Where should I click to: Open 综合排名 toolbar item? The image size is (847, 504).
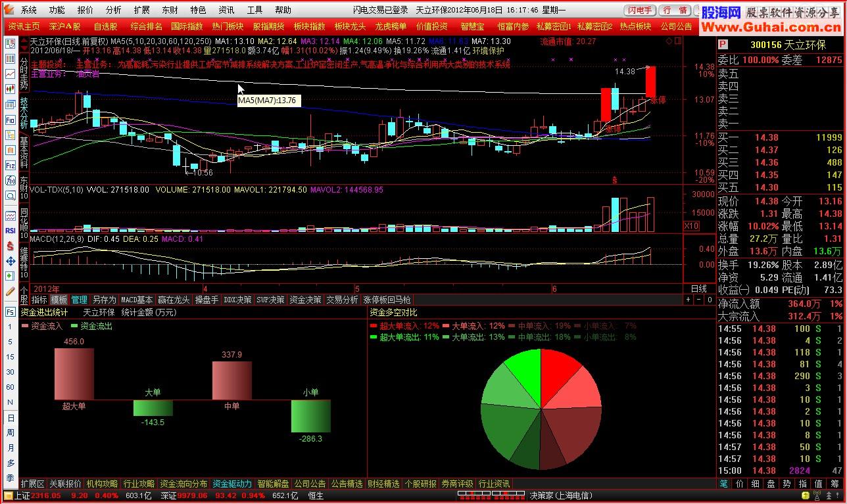pyautogui.click(x=147, y=26)
